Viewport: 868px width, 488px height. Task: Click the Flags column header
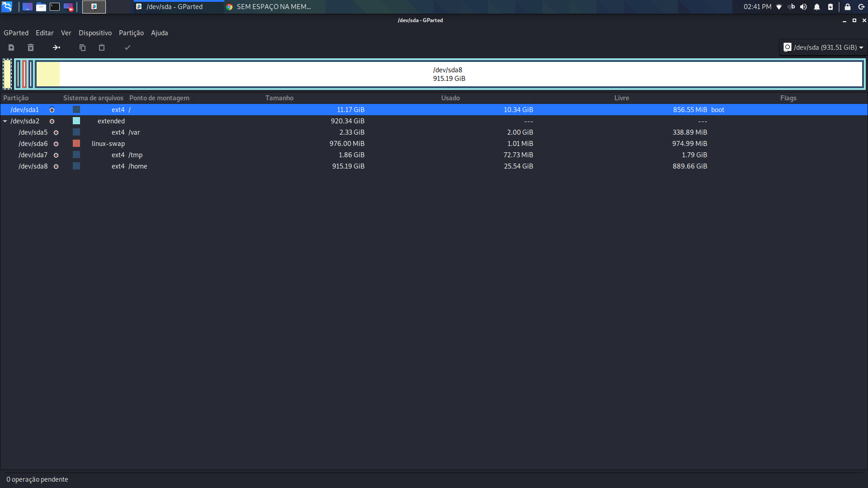pyautogui.click(x=788, y=98)
